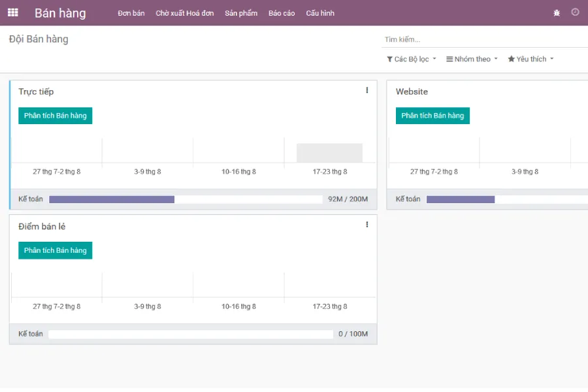588x392 pixels.
Task: Open the Website team title
Action: click(x=412, y=91)
